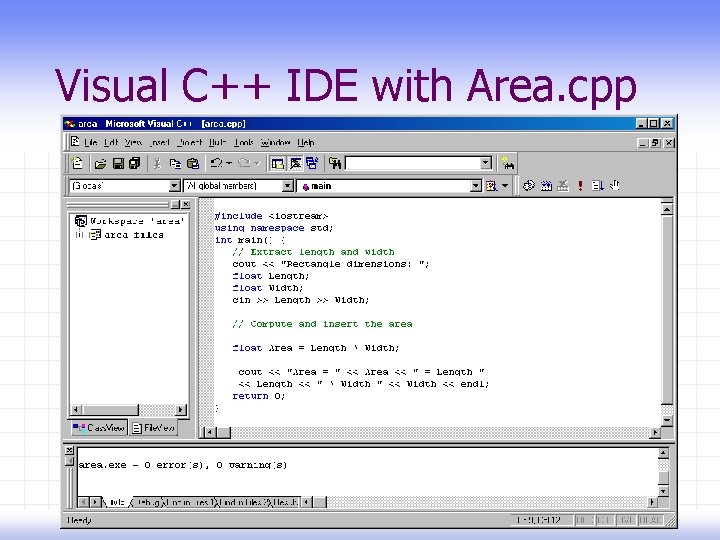
Task: Click the 'return 0;' code line
Action: coord(259,396)
